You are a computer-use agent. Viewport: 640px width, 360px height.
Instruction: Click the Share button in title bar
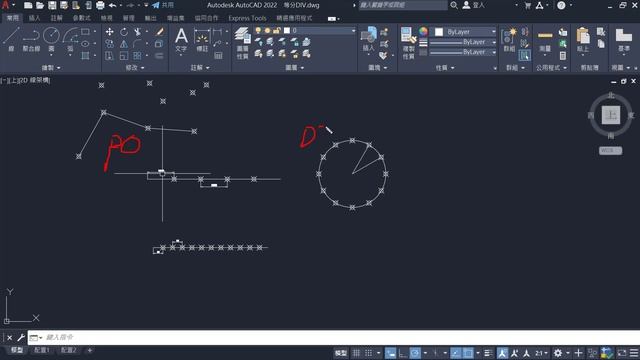click(x=163, y=5)
